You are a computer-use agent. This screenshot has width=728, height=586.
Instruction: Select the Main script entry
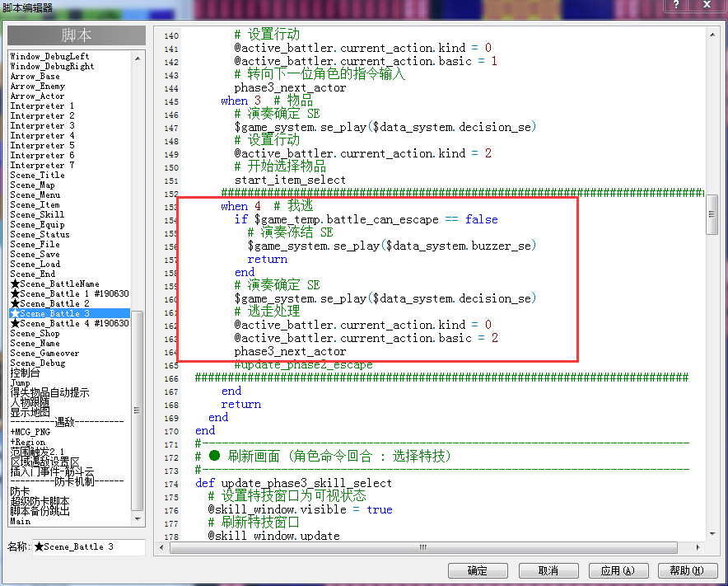pyautogui.click(x=21, y=521)
